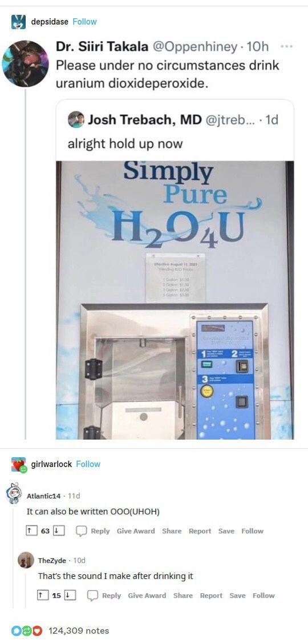The width and height of the screenshot is (308, 644).
Task: Upvote Atlantic14's comment
Action: [29, 530]
